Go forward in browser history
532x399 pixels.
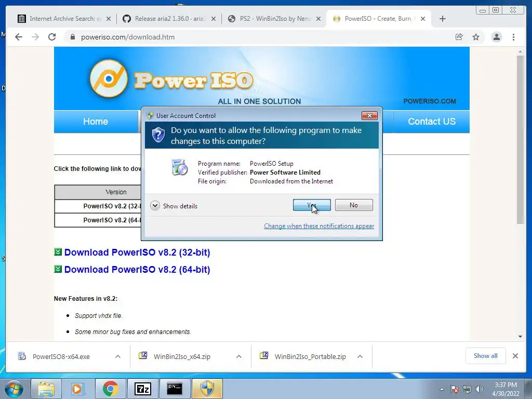(x=35, y=37)
